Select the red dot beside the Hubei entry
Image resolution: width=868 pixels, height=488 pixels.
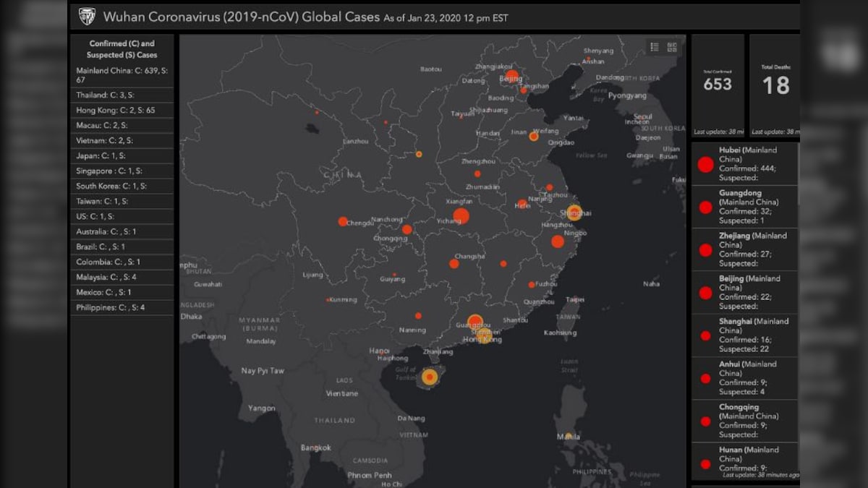pos(705,164)
